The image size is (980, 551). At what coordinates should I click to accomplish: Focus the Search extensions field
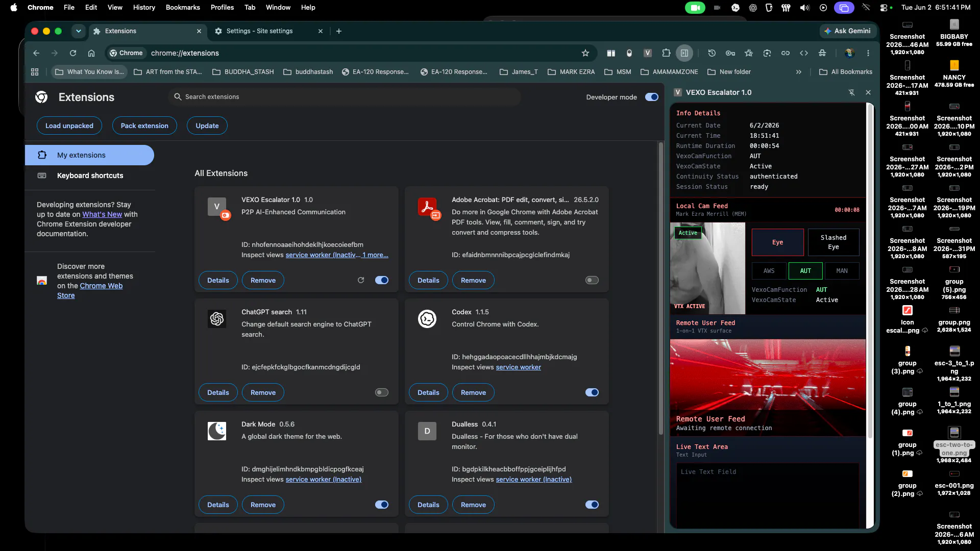345,97
